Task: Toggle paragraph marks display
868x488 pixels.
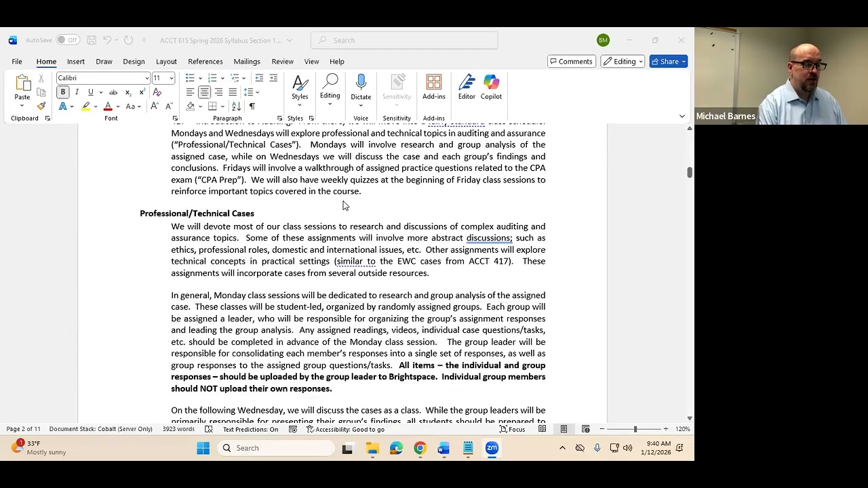Action: click(252, 106)
